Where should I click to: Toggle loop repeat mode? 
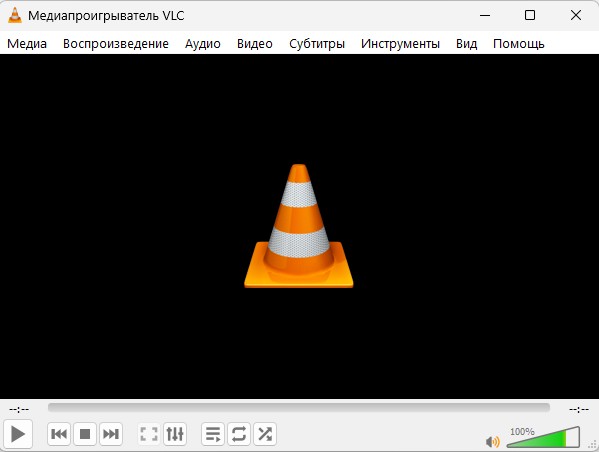pyautogui.click(x=239, y=434)
